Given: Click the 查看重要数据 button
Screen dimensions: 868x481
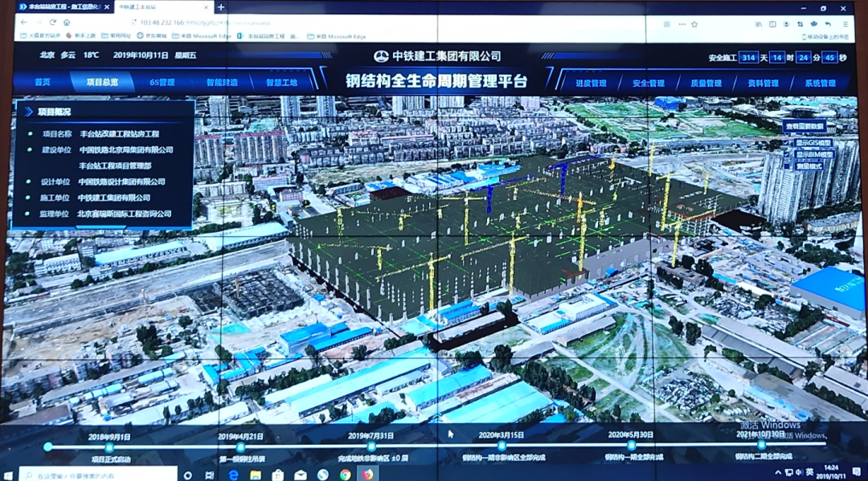Looking at the screenshot, I should 805,127.
